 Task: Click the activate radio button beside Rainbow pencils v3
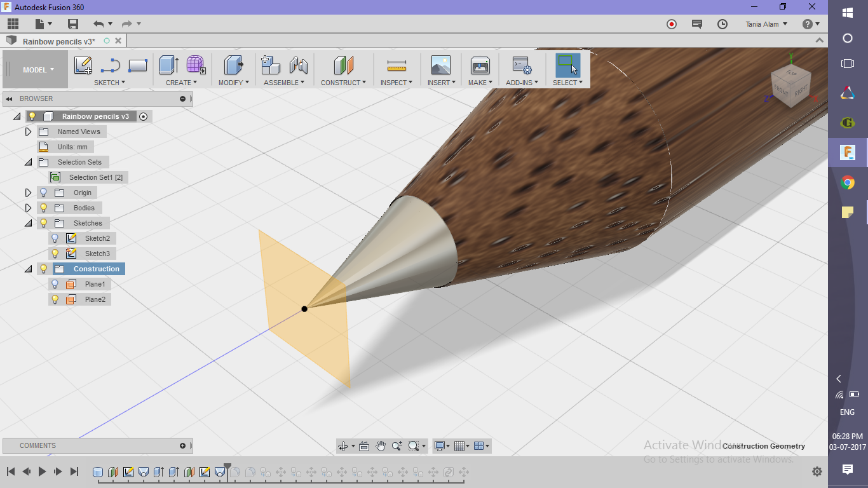point(143,116)
